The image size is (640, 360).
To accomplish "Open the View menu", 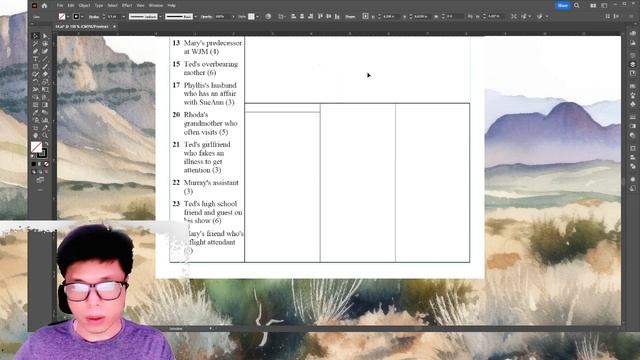I will coord(141,5).
